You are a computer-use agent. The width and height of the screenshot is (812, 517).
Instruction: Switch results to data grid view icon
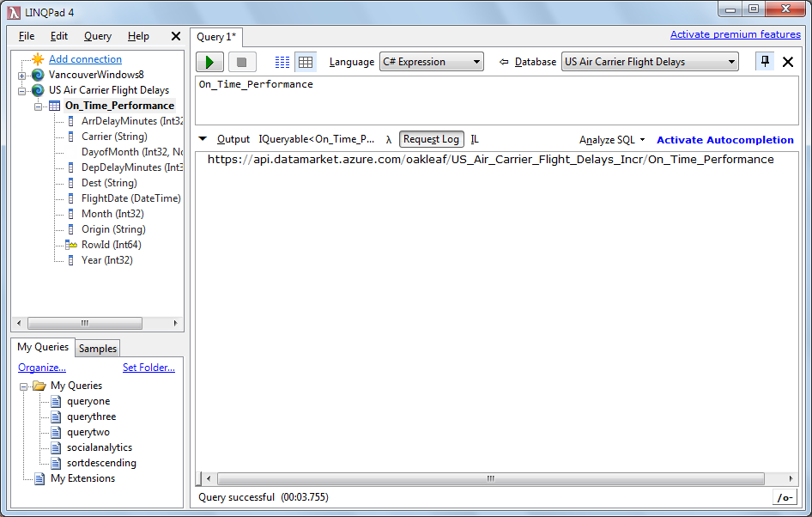pyautogui.click(x=306, y=62)
